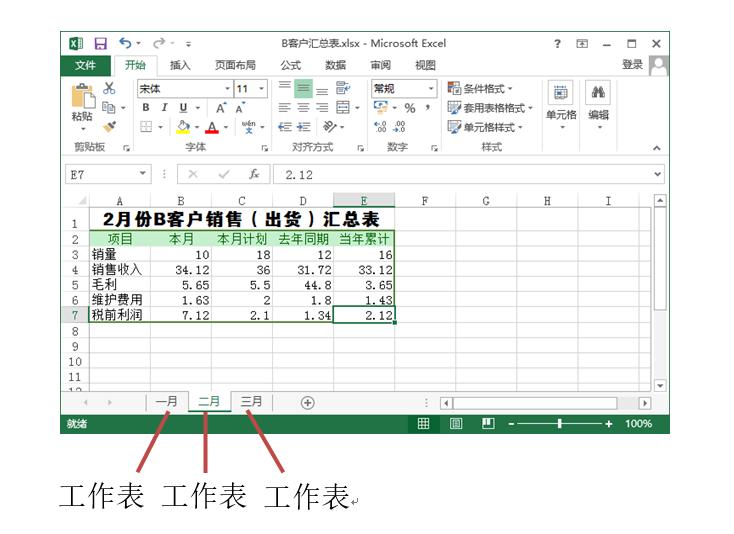The height and width of the screenshot is (534, 734).
Task: Expand the 单元格样式 cell styles menu
Action: (485, 127)
